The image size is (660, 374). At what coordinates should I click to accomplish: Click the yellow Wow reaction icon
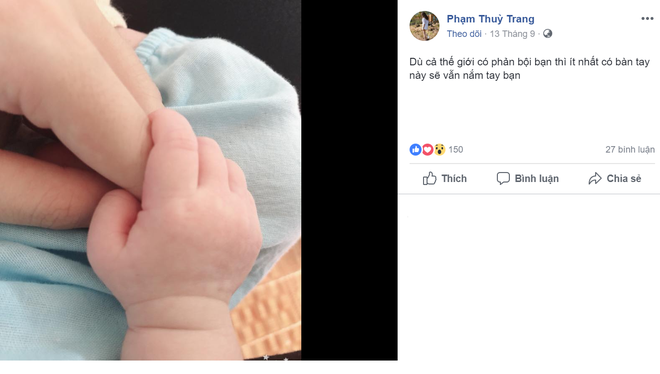[439, 149]
